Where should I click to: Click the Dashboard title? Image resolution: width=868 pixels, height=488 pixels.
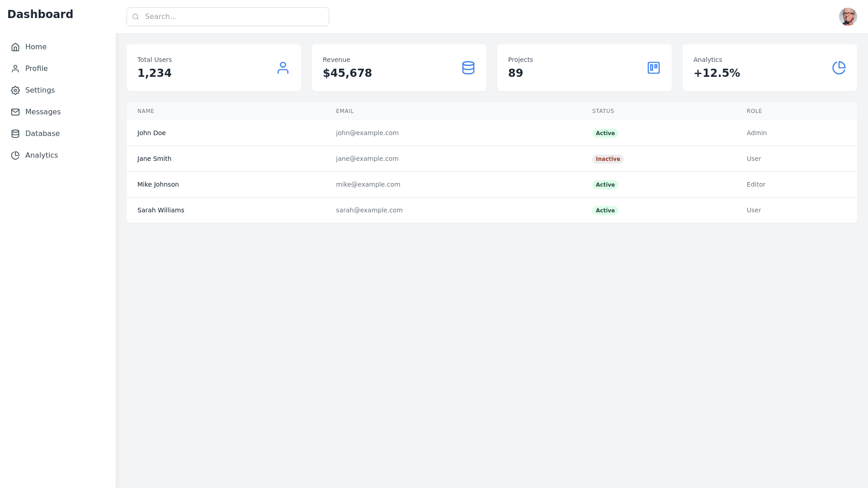[40, 14]
